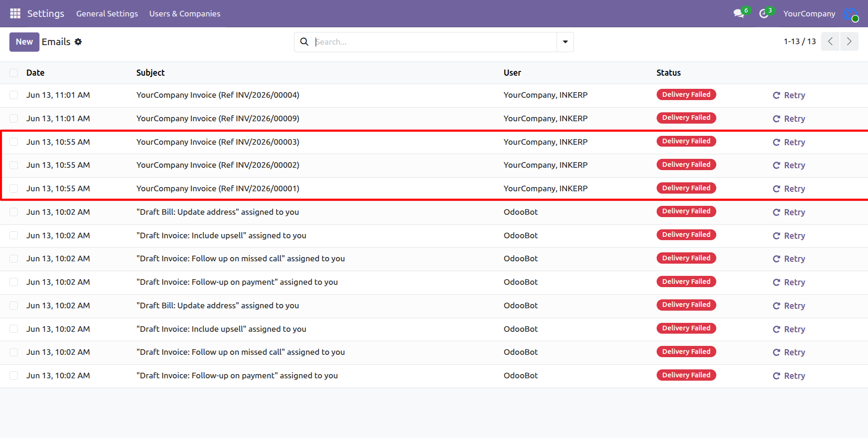Image resolution: width=868 pixels, height=438 pixels.
Task: Create a New email
Action: pyautogui.click(x=24, y=42)
